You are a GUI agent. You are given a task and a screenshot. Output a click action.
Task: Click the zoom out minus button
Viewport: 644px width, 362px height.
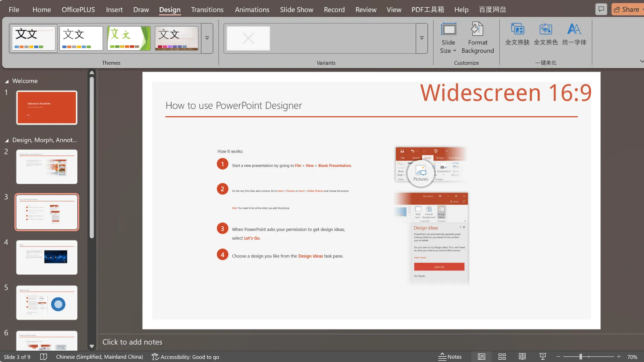point(558,357)
